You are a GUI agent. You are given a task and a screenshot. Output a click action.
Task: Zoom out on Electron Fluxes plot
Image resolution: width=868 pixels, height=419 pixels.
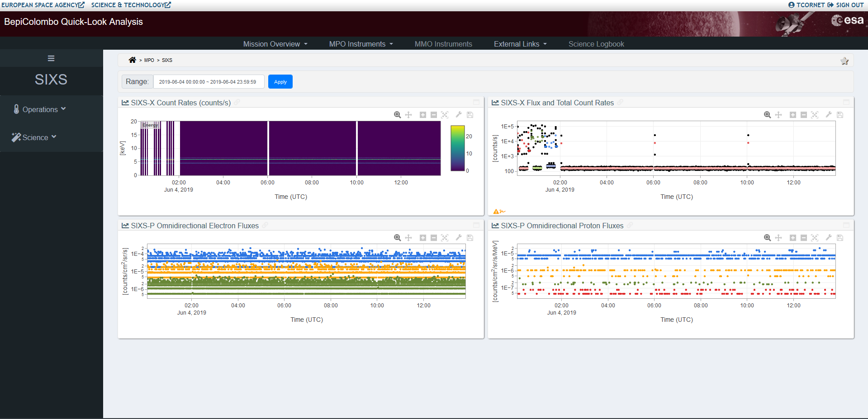(x=434, y=238)
